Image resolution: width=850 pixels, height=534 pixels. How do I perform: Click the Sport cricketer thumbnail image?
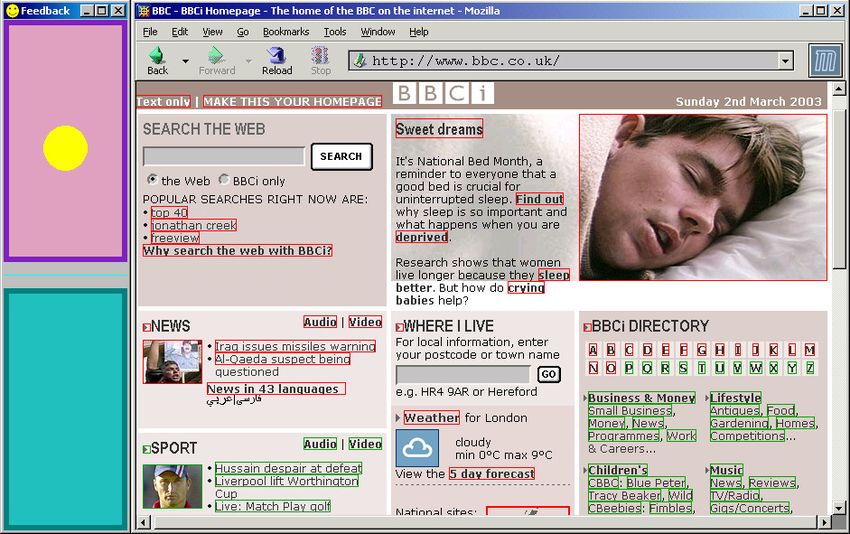coord(172,486)
